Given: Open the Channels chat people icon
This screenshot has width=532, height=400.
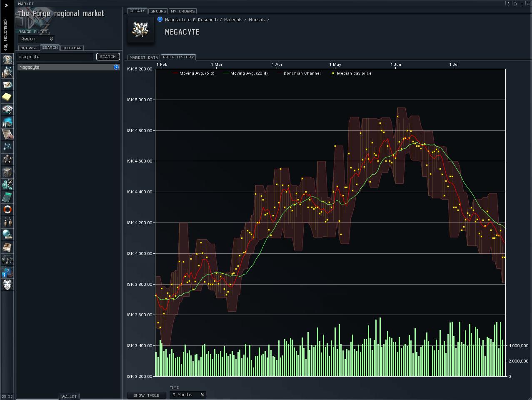Looking at the screenshot, I should tap(7, 222).
